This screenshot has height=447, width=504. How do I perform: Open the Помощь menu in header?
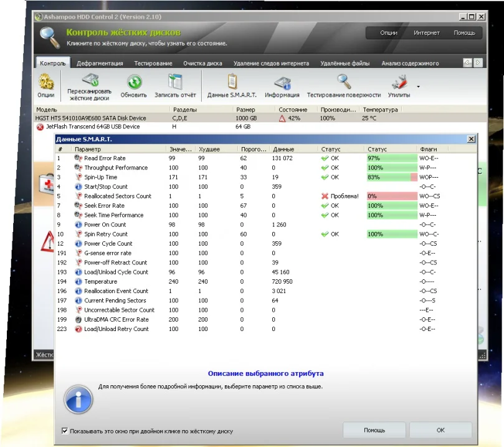point(464,33)
